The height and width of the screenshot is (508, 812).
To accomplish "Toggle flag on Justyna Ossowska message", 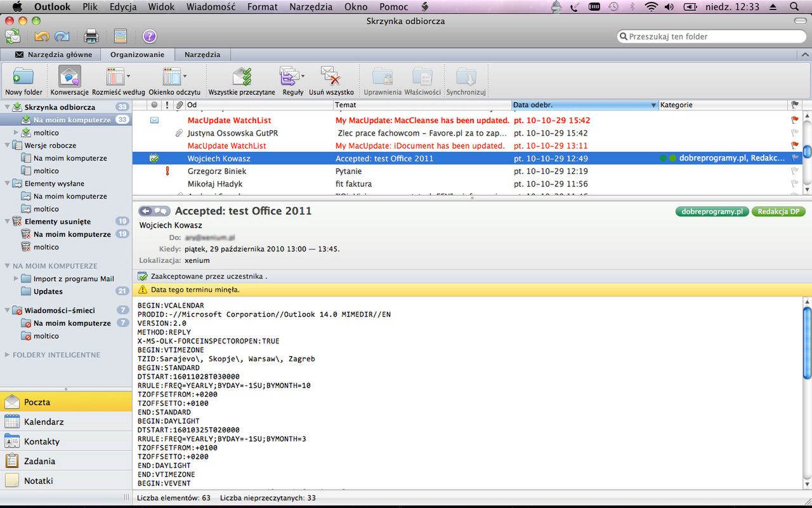I will 795,133.
